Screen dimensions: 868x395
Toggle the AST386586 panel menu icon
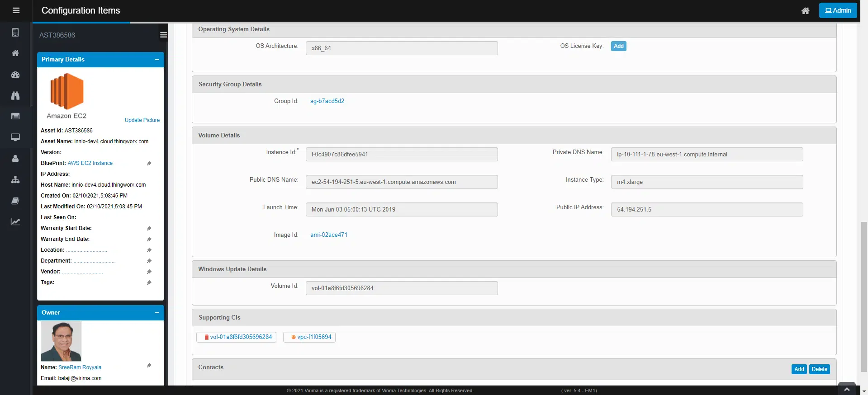(163, 35)
